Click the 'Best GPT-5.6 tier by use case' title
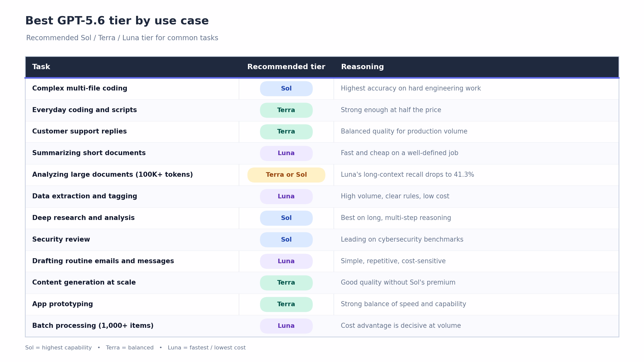The image size is (644, 362). [117, 21]
